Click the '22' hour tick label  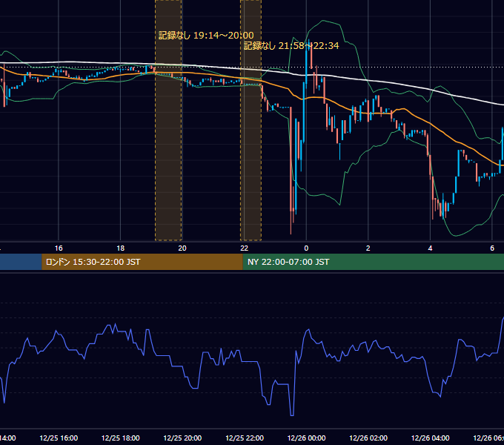(245, 248)
